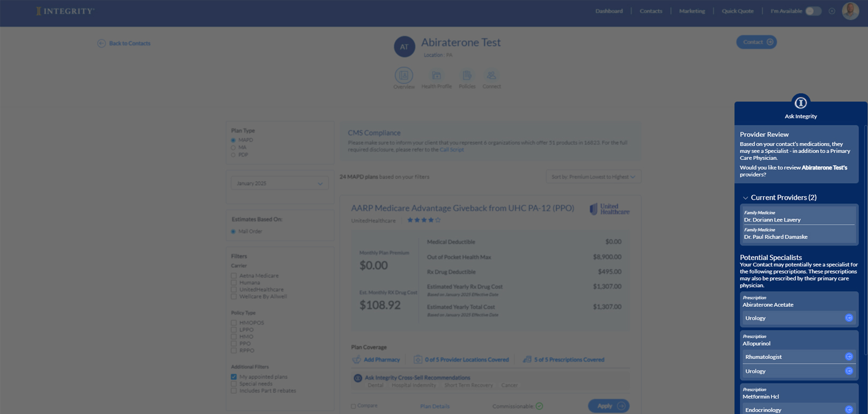Click Short Term Recovery cross-sell text
This screenshot has width=868, height=414.
point(468,386)
